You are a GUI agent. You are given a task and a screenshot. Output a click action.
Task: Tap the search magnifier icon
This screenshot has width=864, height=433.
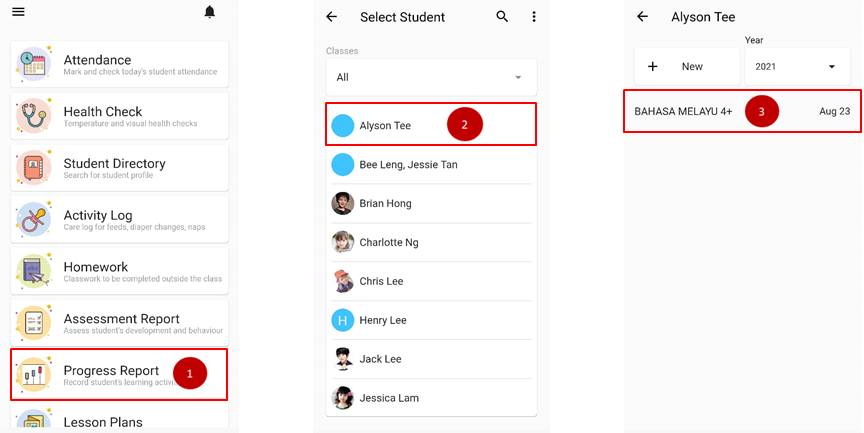502,17
